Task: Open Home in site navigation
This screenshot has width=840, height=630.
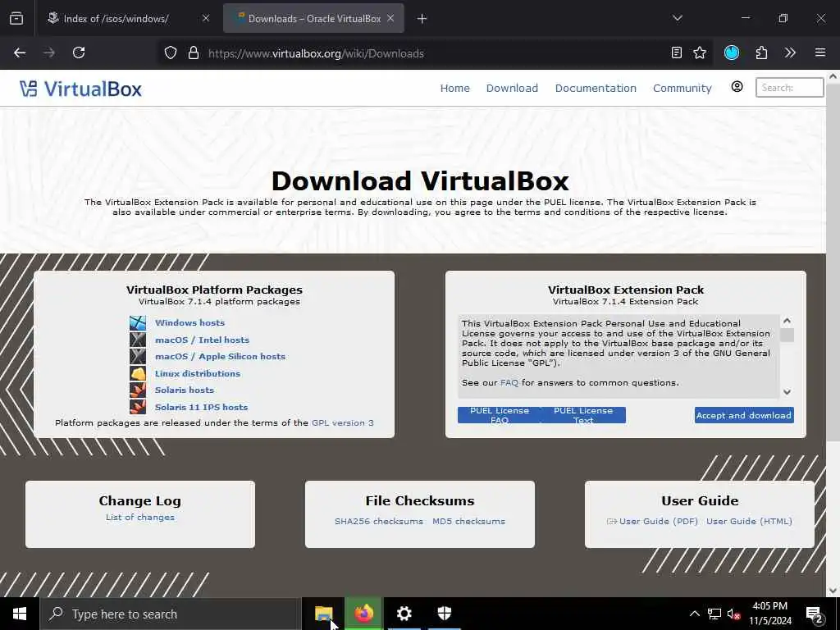Action: click(x=454, y=88)
